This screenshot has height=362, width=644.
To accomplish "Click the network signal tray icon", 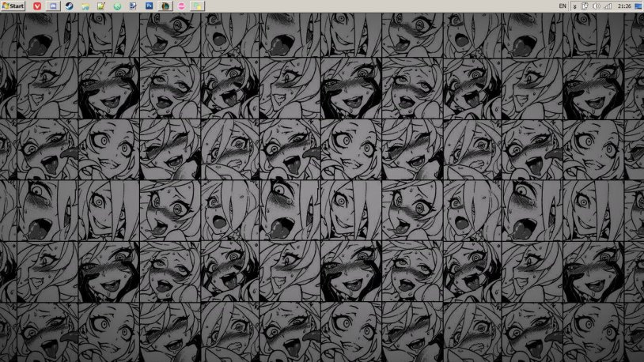I will point(608,6).
